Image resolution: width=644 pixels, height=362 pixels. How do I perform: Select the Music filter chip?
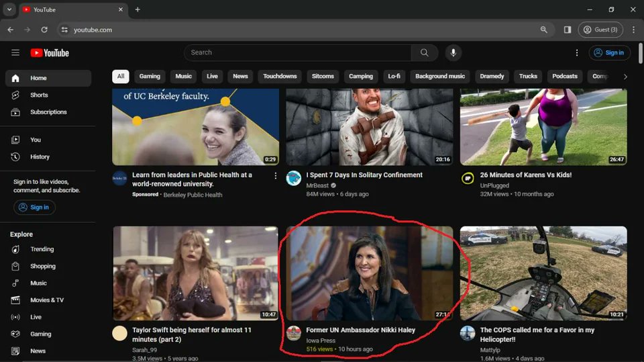184,76
